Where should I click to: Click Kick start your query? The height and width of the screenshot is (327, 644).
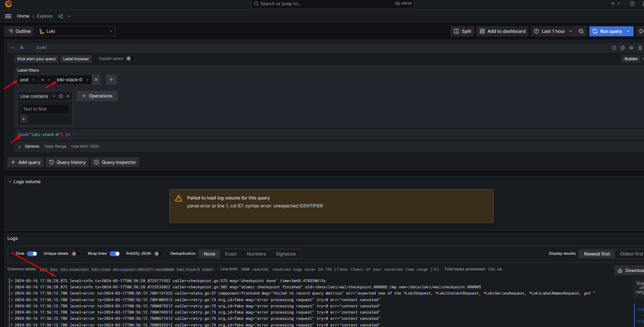tap(36, 59)
